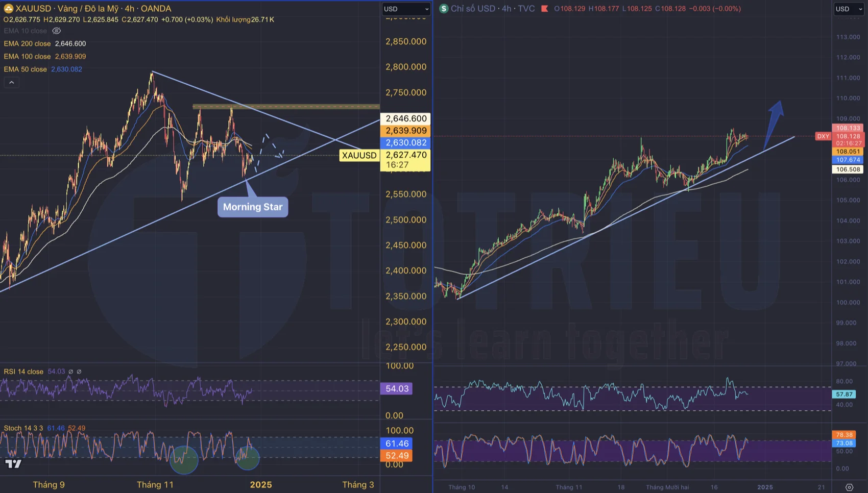Click the green circle marker on Stoch pane near Tháng 11
Screen dimensions: 868x493
pos(184,459)
